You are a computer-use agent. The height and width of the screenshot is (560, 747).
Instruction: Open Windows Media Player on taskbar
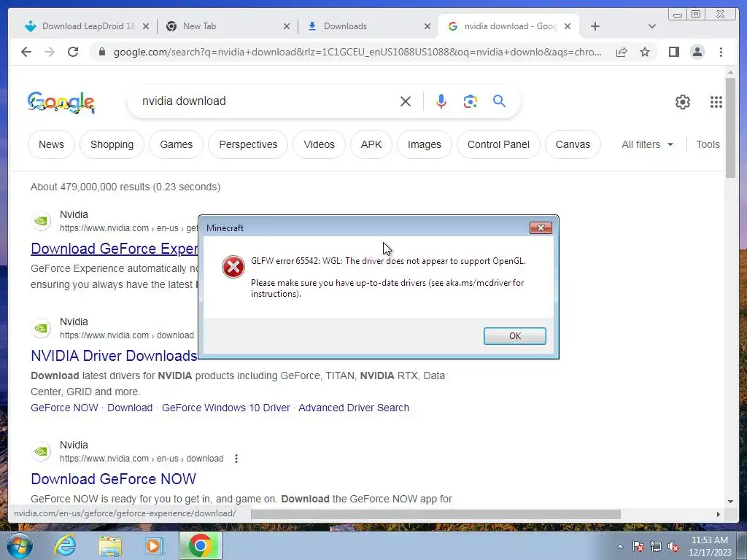154,545
